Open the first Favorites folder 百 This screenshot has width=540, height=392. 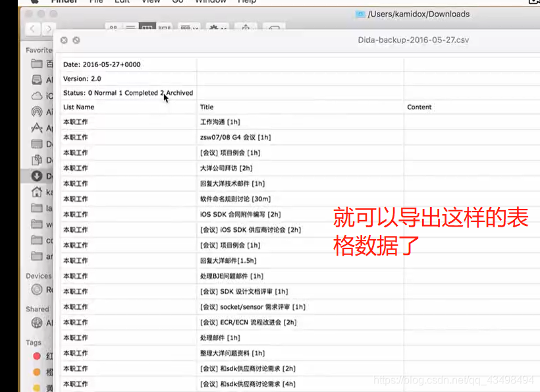click(x=41, y=64)
